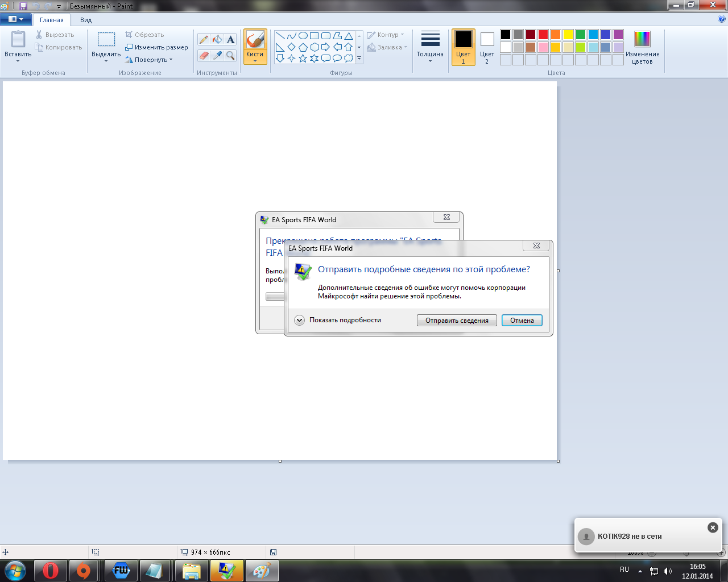
Task: Click the Save icon in quick access toolbar
Action: (x=23, y=6)
